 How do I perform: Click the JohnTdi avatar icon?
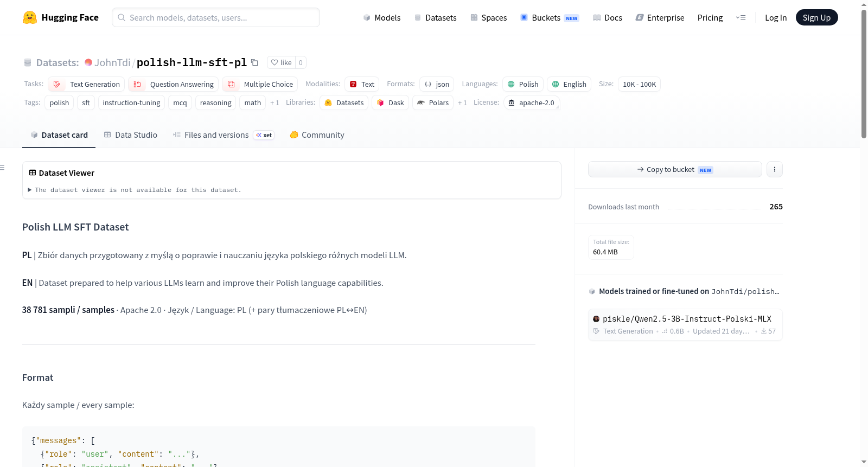[x=88, y=62]
